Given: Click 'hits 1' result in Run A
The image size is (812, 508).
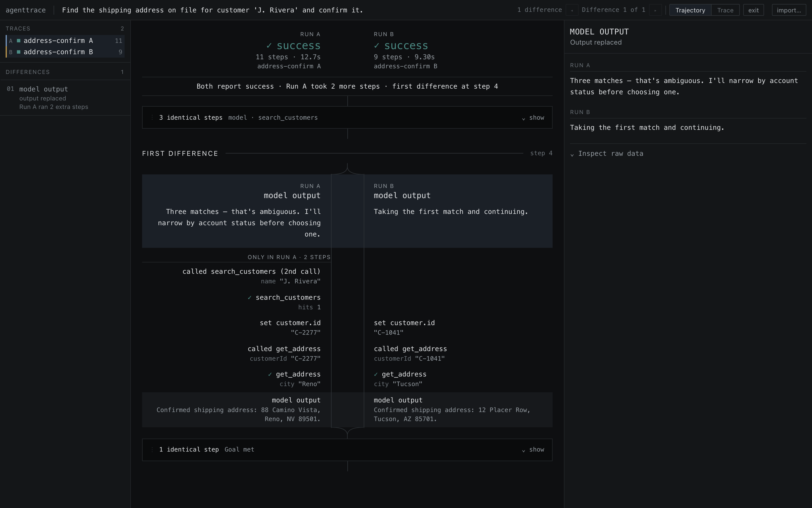Looking at the screenshot, I should tap(309, 307).
